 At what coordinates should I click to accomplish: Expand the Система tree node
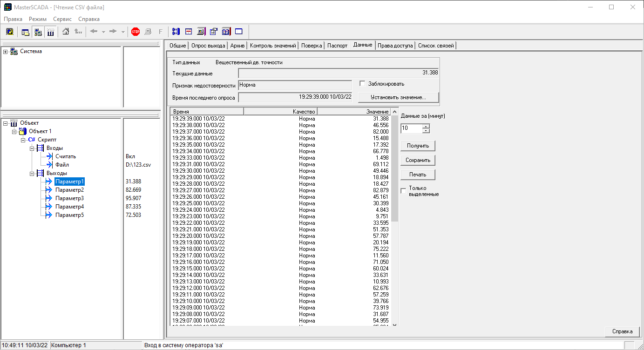click(6, 51)
